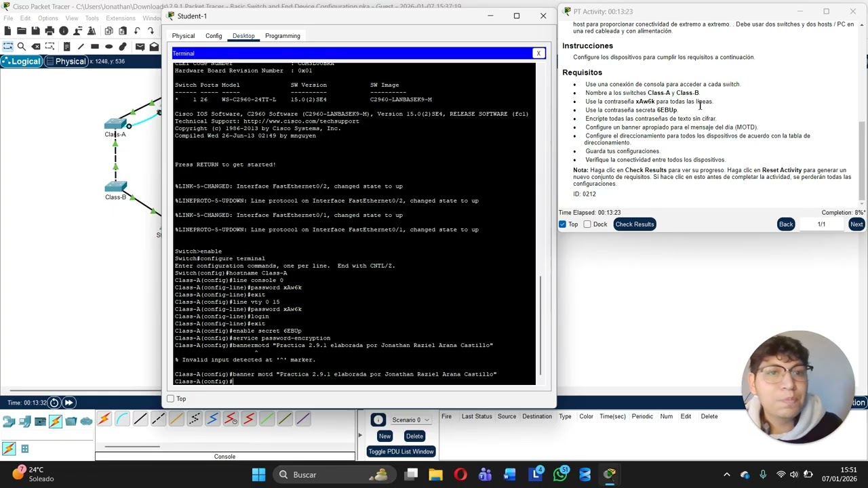Click the Check Results button

(x=635, y=224)
